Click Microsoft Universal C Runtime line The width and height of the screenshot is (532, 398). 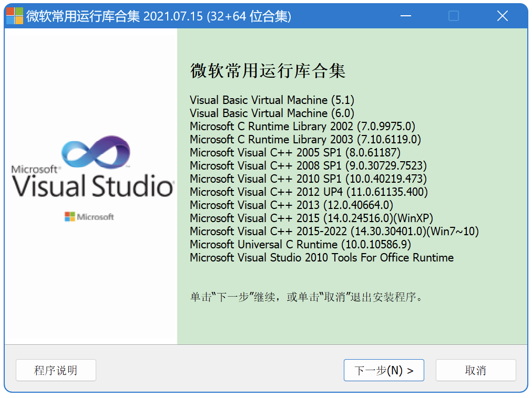tap(300, 245)
